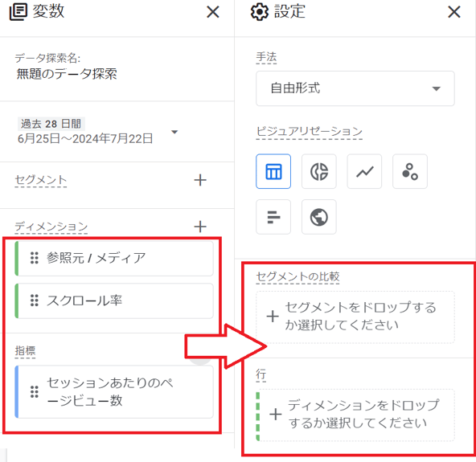The height and width of the screenshot is (462, 476).
Task: Select the scatter plot visualization
Action: (x=410, y=171)
